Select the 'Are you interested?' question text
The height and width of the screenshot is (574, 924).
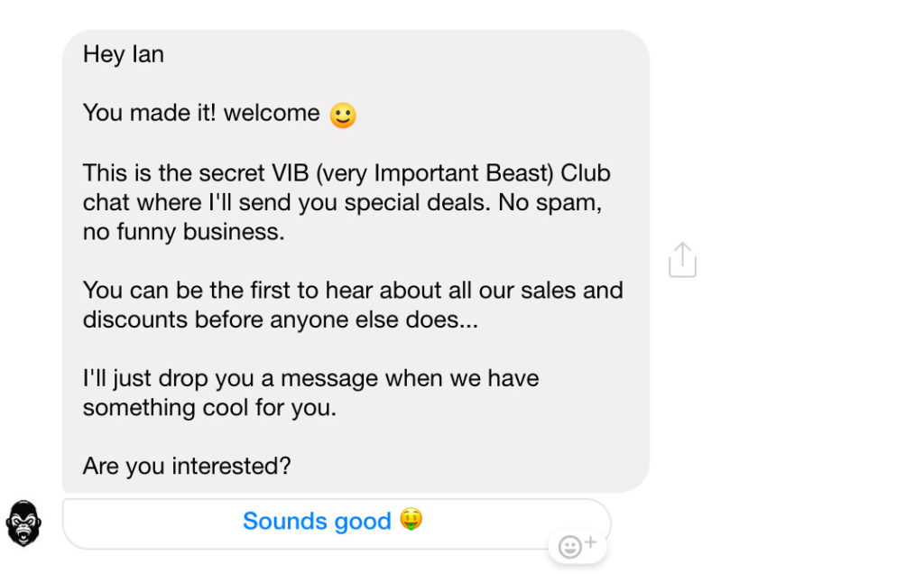[x=187, y=467]
